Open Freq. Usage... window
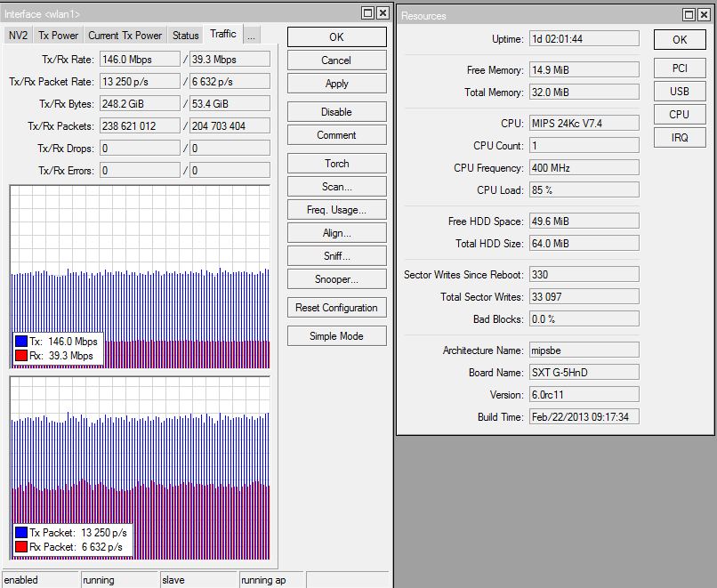 click(x=336, y=210)
